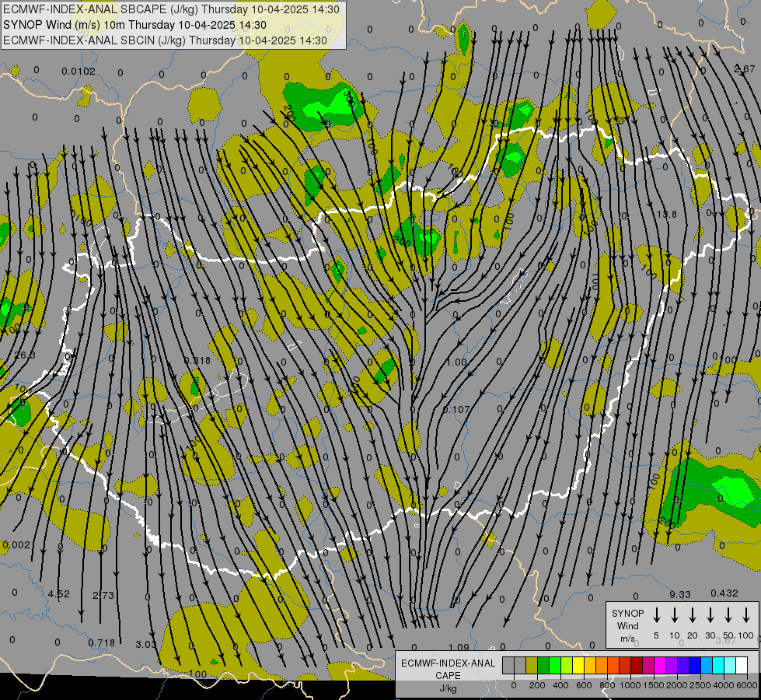Viewport: 761px width, 700px height.
Task: Click the map value 1.09
Action: (x=459, y=647)
